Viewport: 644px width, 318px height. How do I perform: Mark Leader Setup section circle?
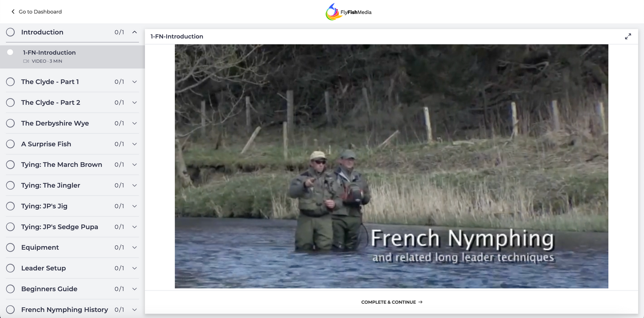pos(10,268)
